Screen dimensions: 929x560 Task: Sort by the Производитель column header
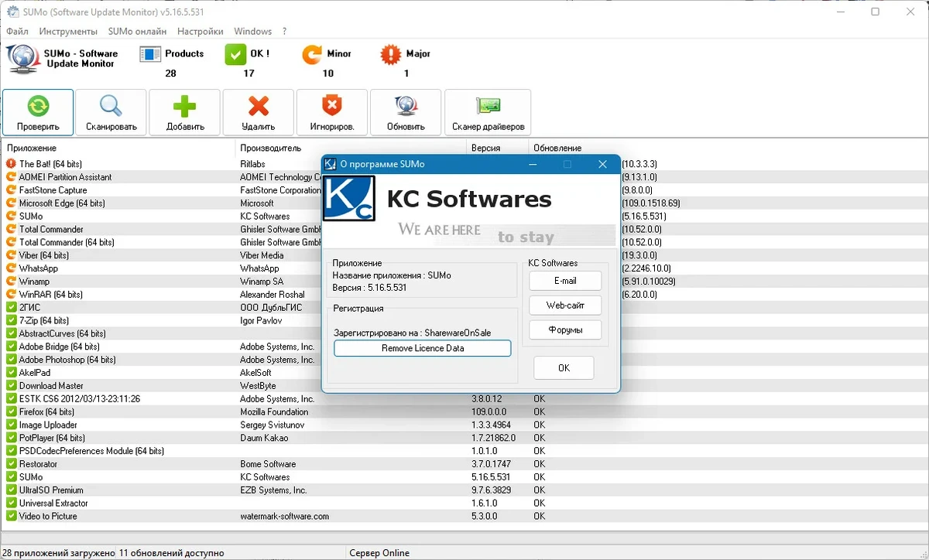click(x=351, y=148)
